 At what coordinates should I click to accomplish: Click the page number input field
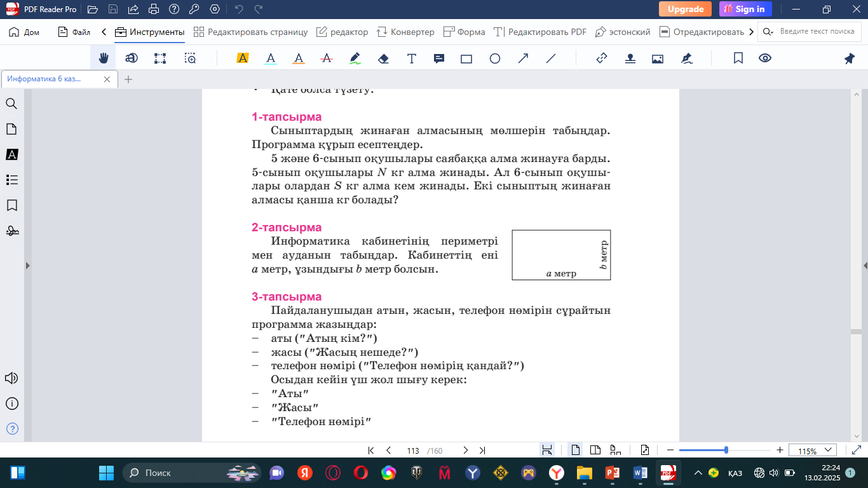coord(413,451)
